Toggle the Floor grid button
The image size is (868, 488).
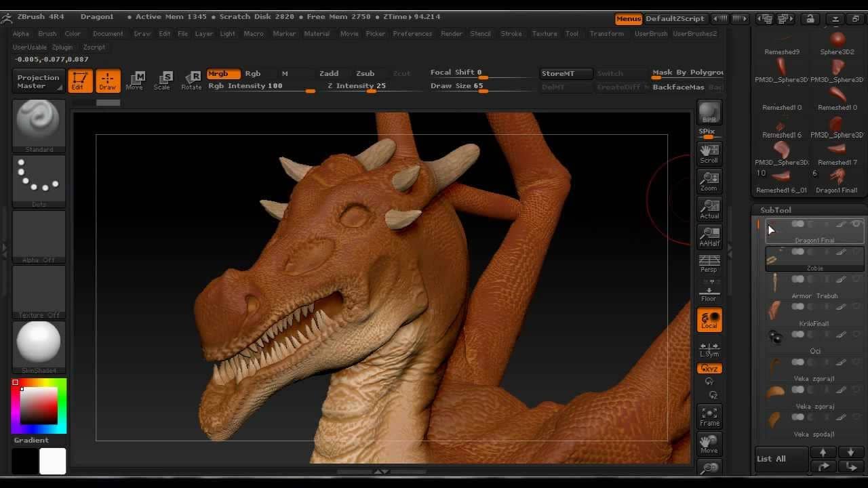[709, 291]
